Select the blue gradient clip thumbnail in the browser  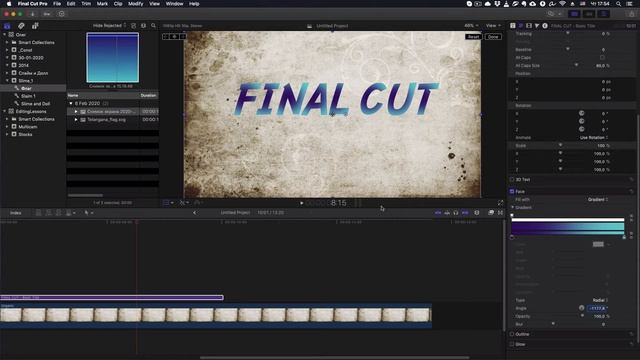pos(112,58)
